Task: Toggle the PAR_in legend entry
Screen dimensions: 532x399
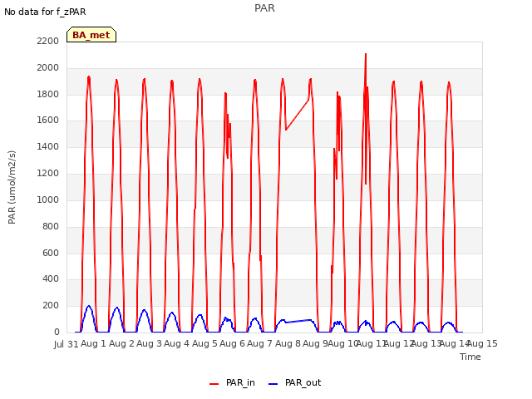Action: point(232,383)
